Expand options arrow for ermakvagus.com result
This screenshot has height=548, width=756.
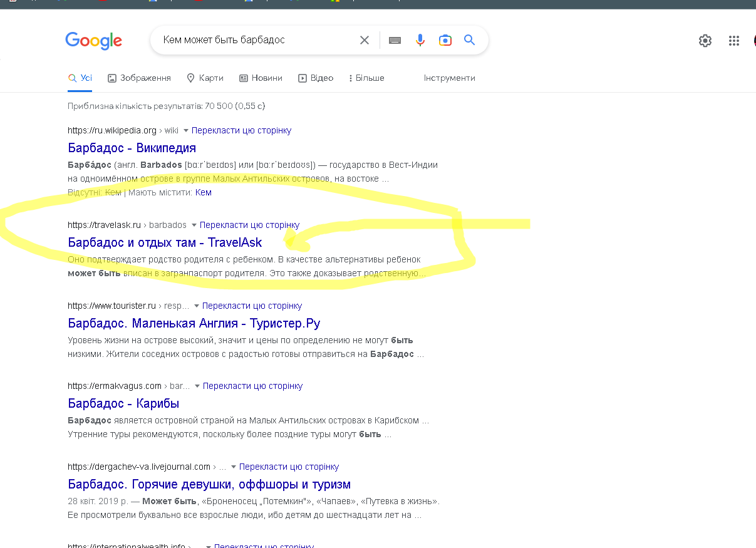pyautogui.click(x=197, y=386)
